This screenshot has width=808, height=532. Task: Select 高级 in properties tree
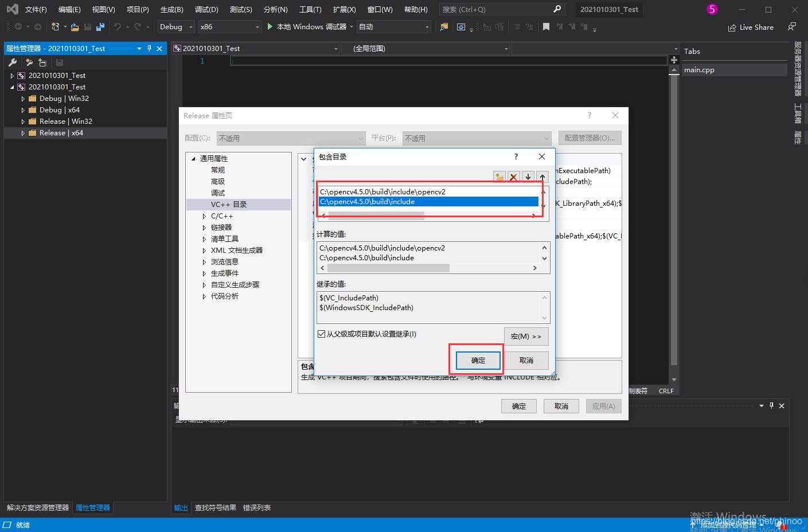[218, 182]
